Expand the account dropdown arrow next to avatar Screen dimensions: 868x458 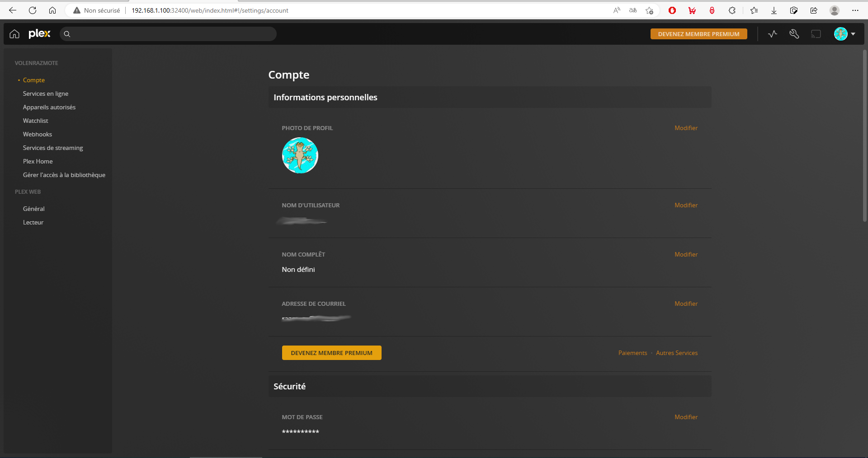853,34
